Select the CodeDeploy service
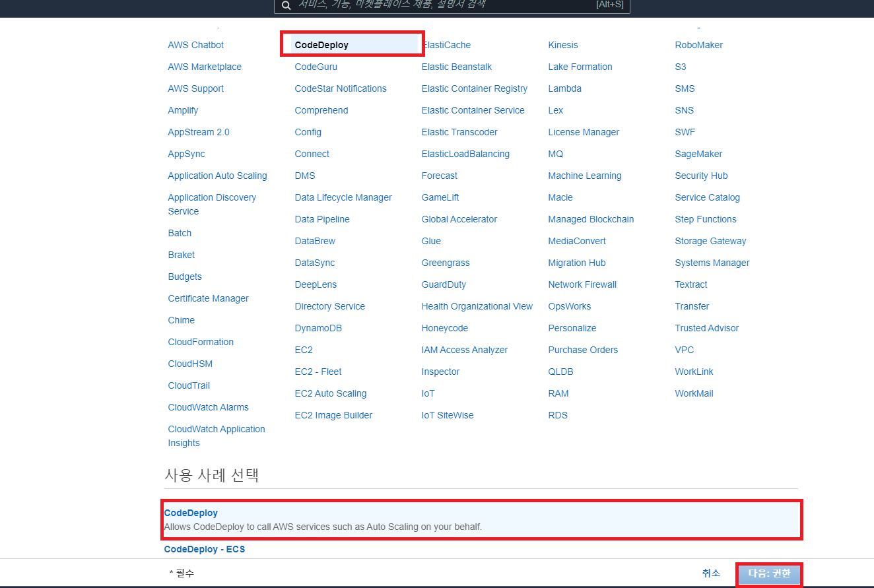This screenshot has height=588, width=874. click(321, 45)
